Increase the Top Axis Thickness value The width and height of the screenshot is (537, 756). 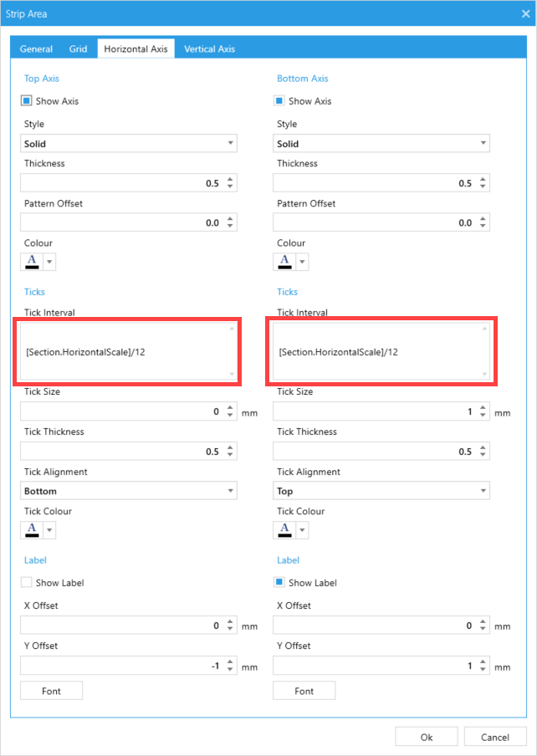(230, 179)
